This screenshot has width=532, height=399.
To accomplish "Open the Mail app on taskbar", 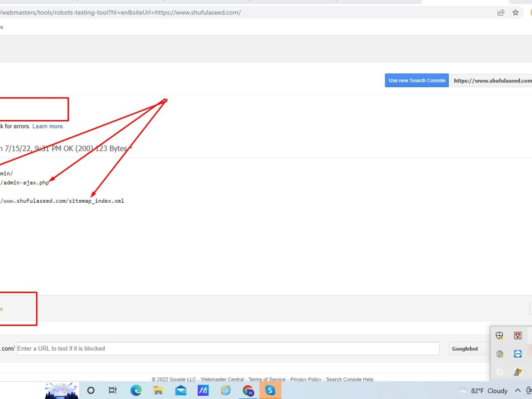I will tap(180, 390).
